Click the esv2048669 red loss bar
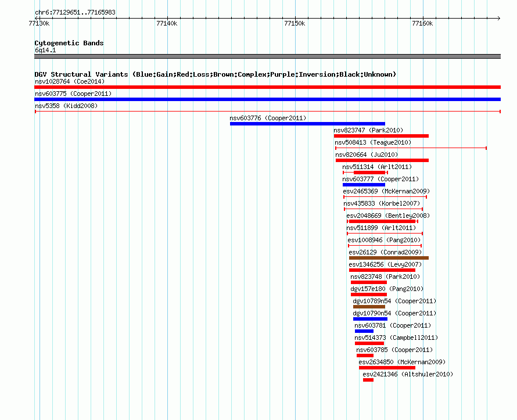The width and height of the screenshot is (517, 420). click(x=382, y=221)
